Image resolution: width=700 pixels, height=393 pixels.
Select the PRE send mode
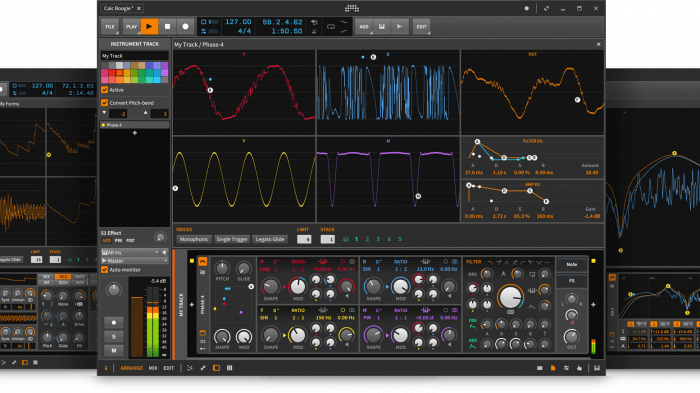click(x=118, y=241)
